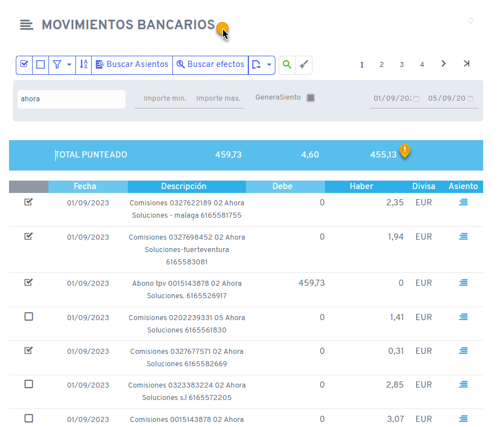This screenshot has height=427, width=504.
Task: Open calendar picker for start date
Action: (416, 99)
